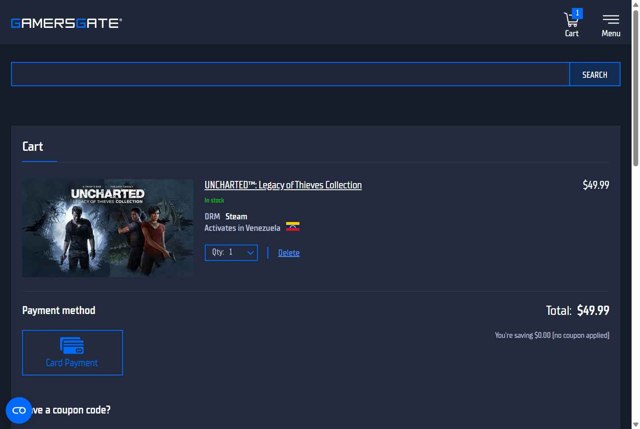Click the 'Activates in Venezuela' text
The image size is (640, 429).
(242, 228)
